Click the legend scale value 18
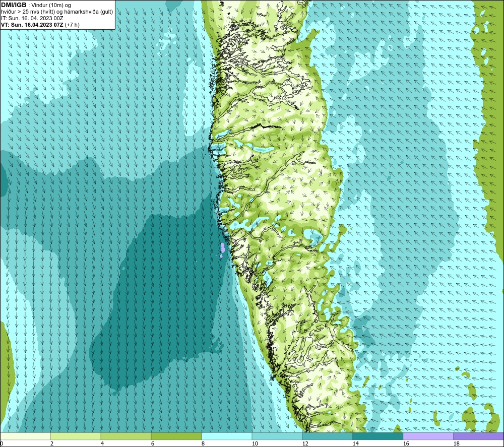The image size is (504, 447). tap(456, 443)
